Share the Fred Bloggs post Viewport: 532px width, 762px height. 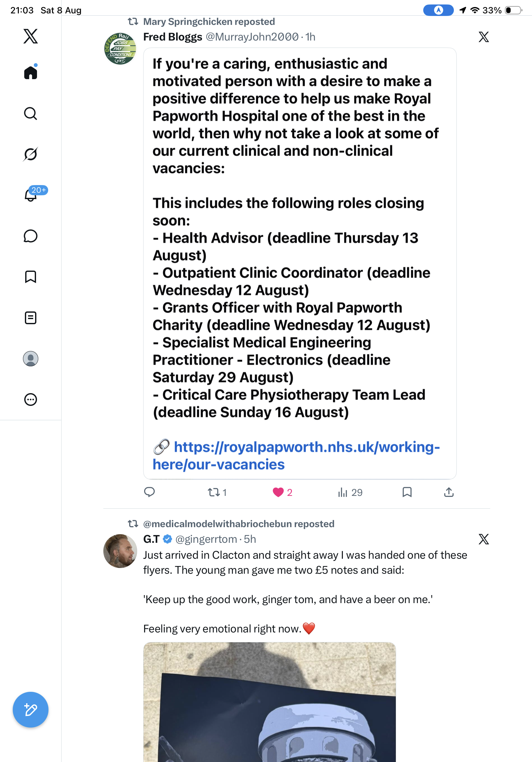pyautogui.click(x=449, y=492)
